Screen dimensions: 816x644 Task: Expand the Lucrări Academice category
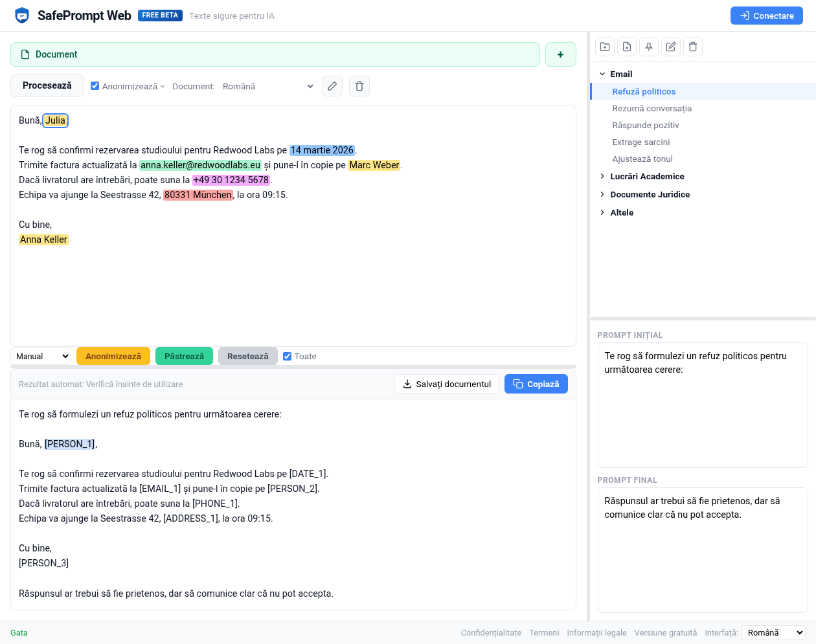(647, 176)
